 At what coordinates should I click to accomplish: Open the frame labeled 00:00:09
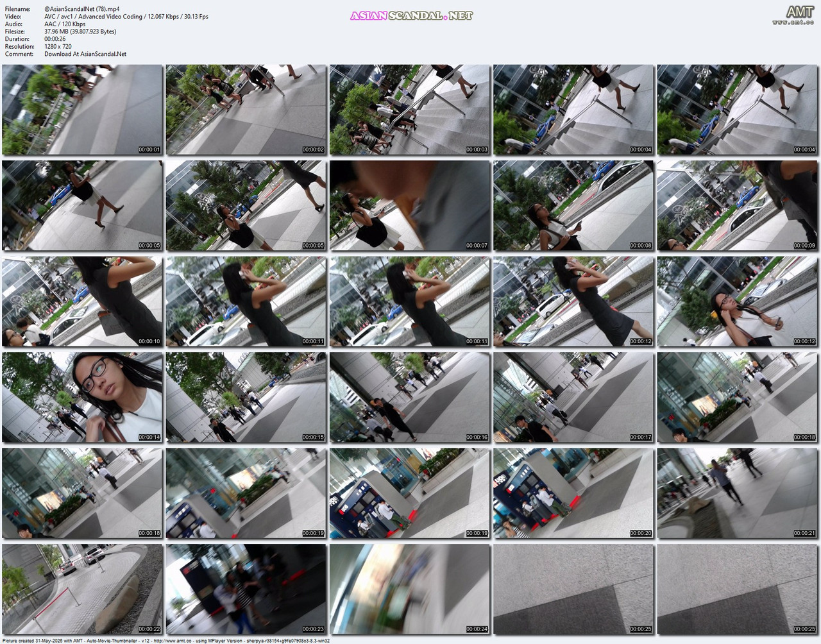coord(738,205)
